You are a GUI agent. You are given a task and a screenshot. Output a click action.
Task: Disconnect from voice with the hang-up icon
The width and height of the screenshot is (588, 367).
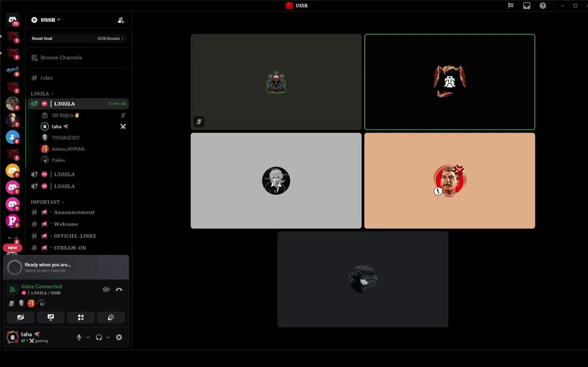click(119, 290)
